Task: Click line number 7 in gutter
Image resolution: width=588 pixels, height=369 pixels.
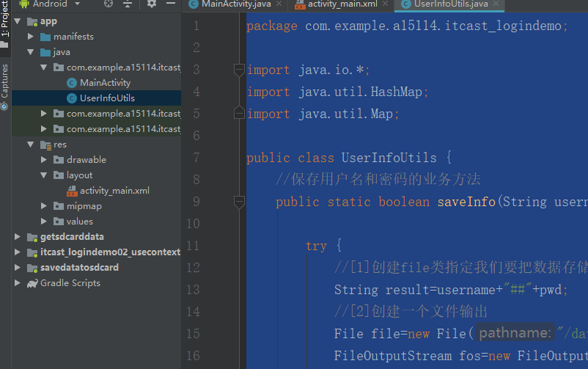Action: [196, 158]
